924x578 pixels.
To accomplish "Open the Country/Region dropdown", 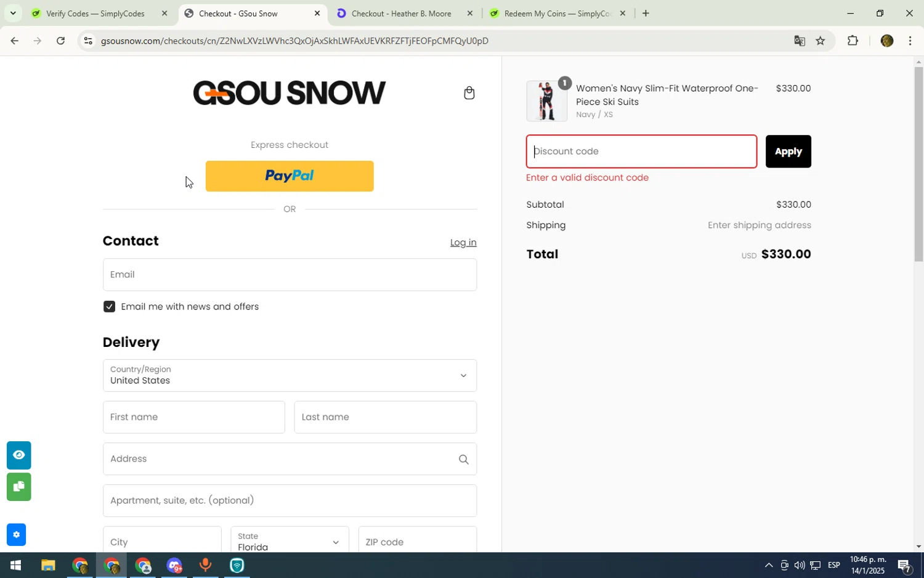I will (x=290, y=375).
